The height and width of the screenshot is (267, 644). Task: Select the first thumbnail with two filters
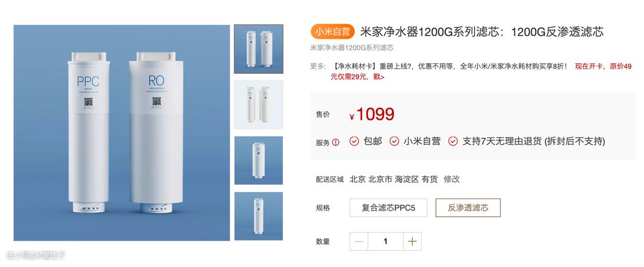pos(259,49)
